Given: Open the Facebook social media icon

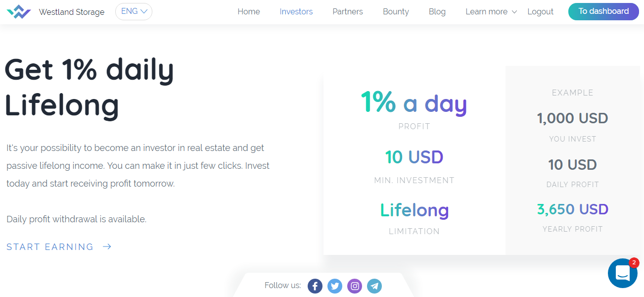Looking at the screenshot, I should [315, 286].
